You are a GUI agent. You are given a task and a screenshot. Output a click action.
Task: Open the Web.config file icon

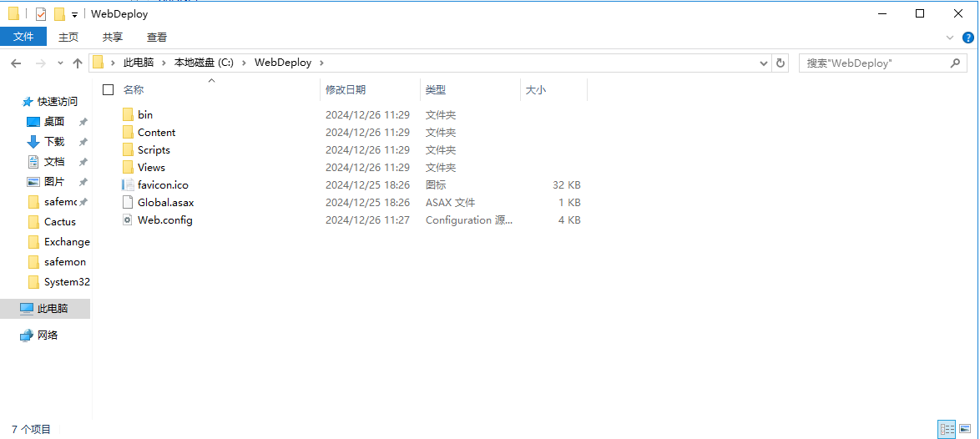tap(128, 220)
